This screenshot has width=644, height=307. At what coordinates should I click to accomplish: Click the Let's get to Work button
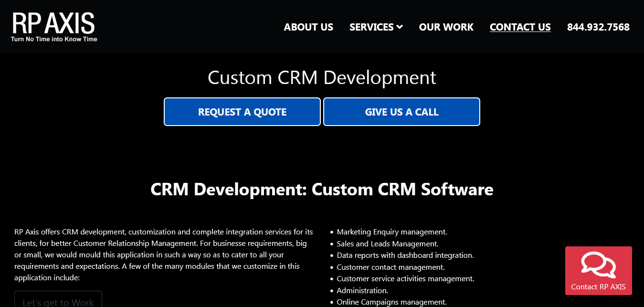[x=58, y=299]
